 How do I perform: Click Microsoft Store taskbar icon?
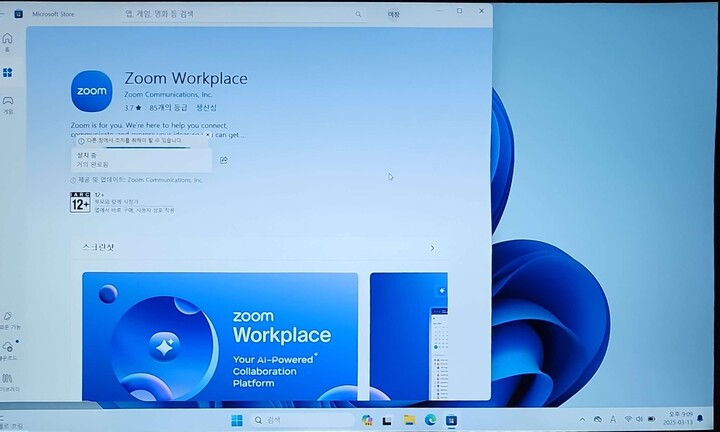(451, 420)
